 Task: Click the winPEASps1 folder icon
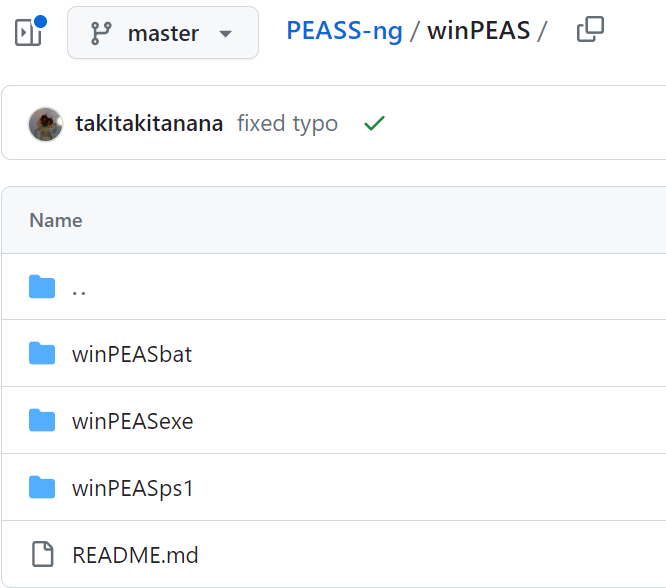point(42,488)
